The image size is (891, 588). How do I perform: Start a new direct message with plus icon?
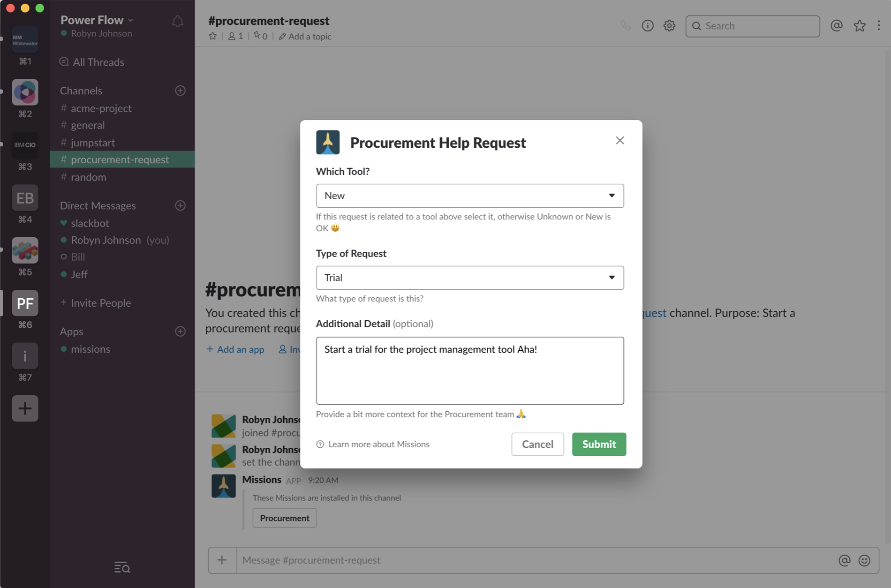(x=180, y=205)
